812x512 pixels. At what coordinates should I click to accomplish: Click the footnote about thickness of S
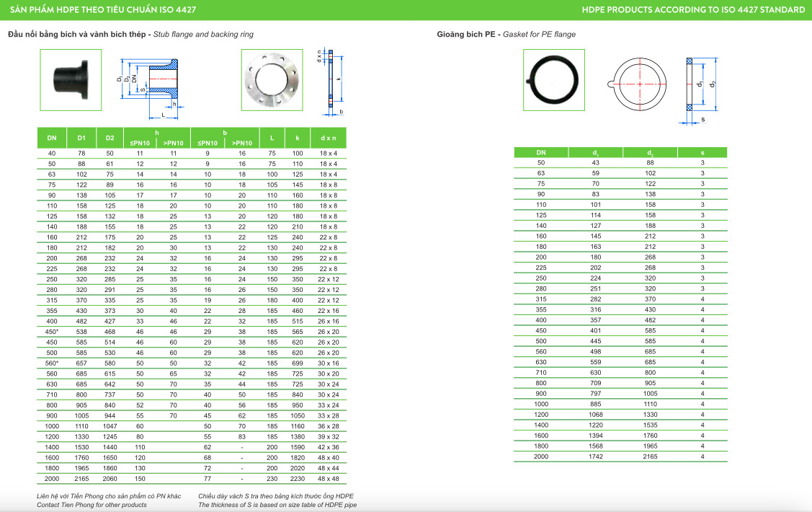(x=277, y=505)
